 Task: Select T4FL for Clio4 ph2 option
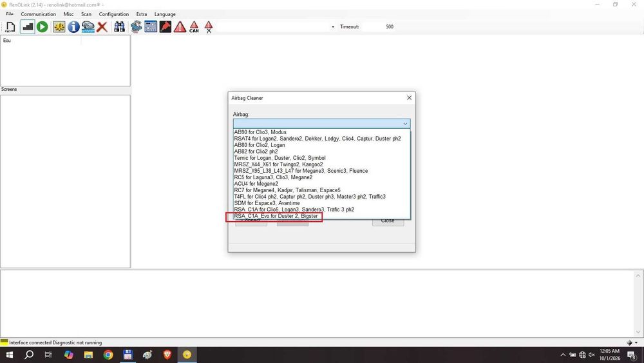click(321, 197)
